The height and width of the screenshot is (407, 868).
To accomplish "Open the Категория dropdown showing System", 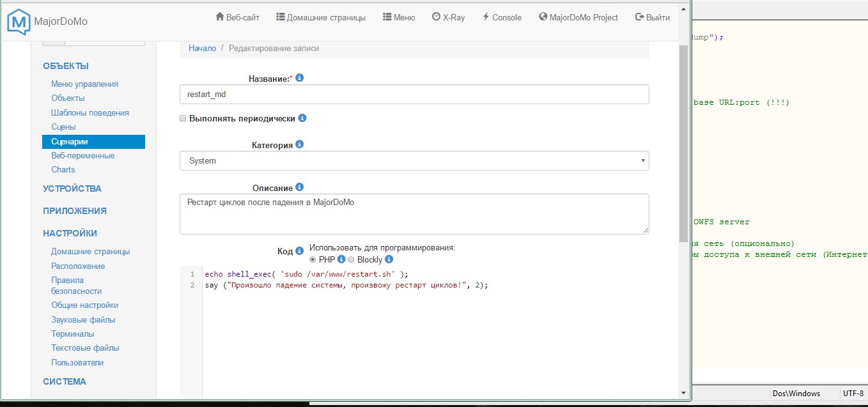I will (x=414, y=161).
